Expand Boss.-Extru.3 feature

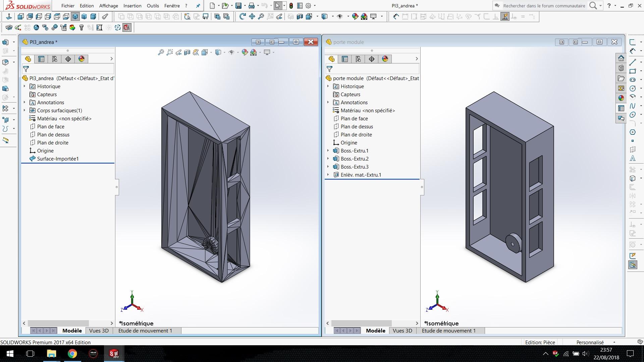[328, 167]
